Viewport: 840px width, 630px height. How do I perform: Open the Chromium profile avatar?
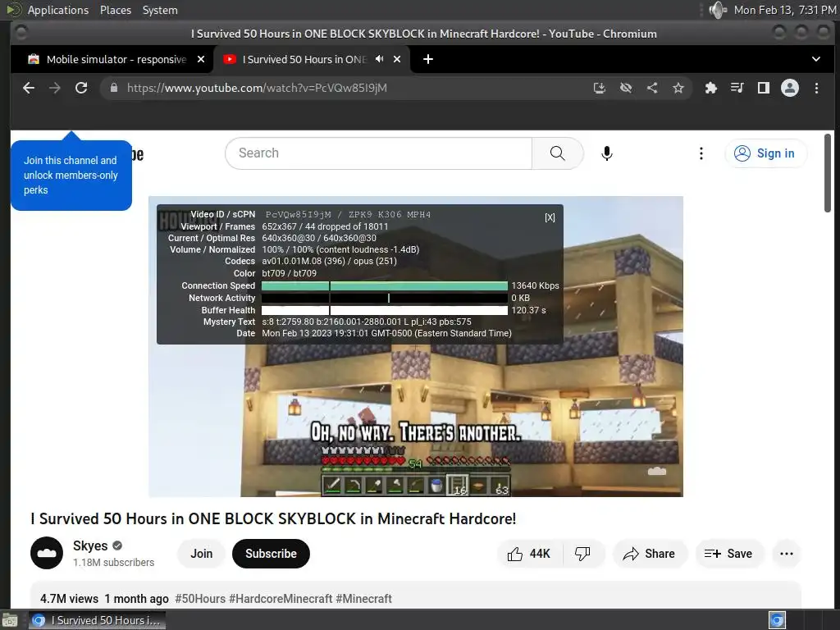pos(790,88)
